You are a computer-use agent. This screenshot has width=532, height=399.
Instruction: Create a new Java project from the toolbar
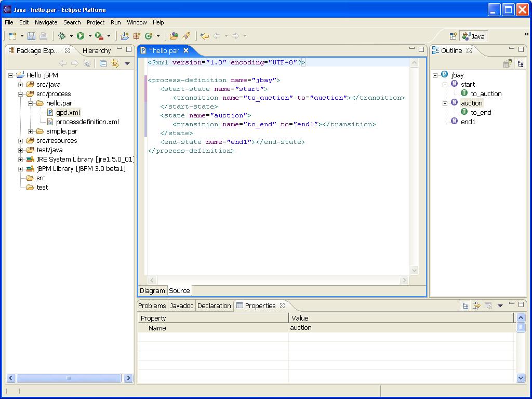(x=125, y=36)
